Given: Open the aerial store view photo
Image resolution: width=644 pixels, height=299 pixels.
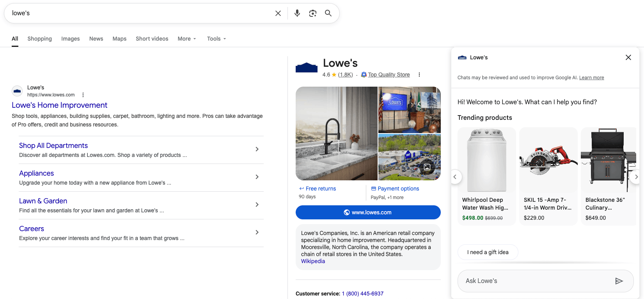Looking at the screenshot, I should point(410,157).
